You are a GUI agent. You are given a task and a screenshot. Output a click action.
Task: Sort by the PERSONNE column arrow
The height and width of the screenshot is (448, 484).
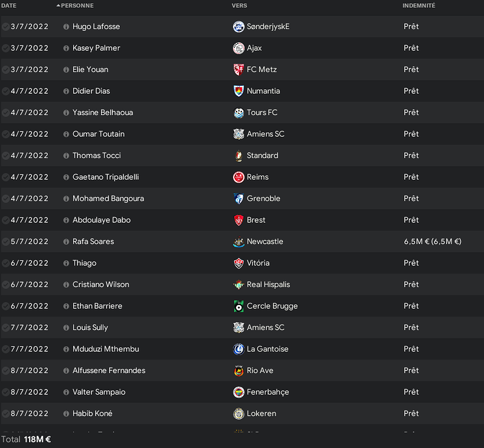58,5
